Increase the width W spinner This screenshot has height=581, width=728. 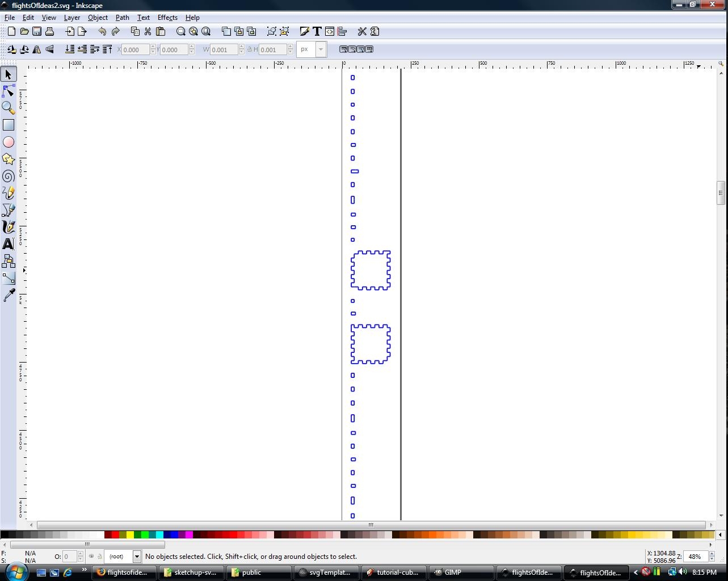[242, 47]
